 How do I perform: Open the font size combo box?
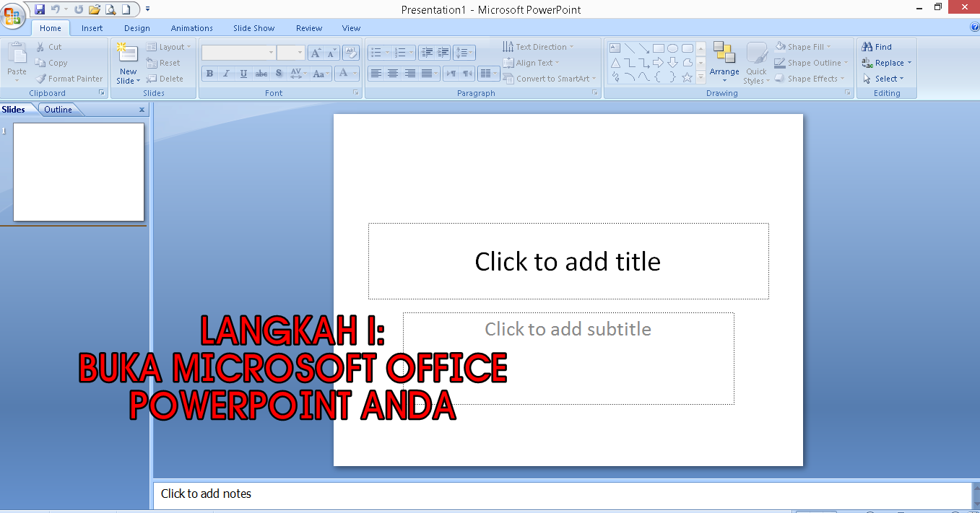[291, 53]
